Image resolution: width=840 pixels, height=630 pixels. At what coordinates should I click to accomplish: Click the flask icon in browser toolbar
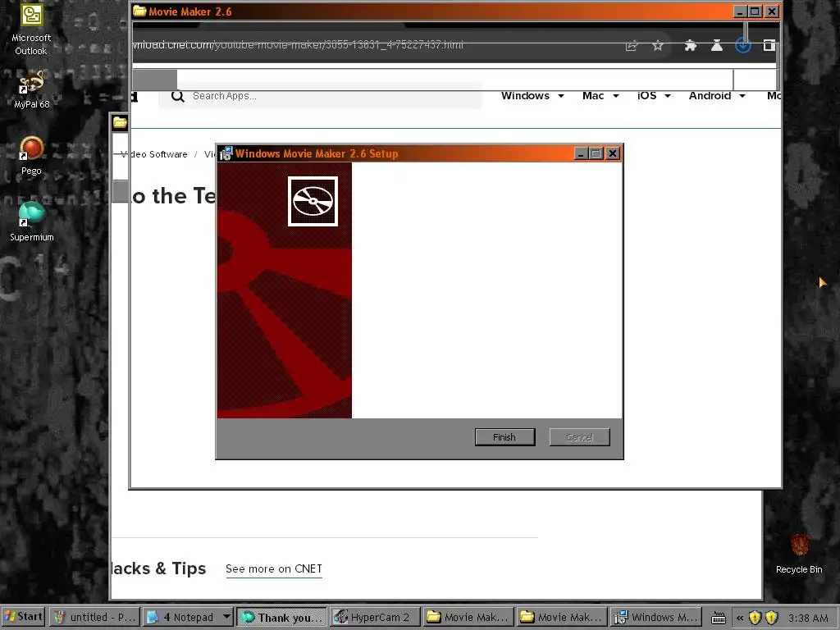[x=717, y=46]
